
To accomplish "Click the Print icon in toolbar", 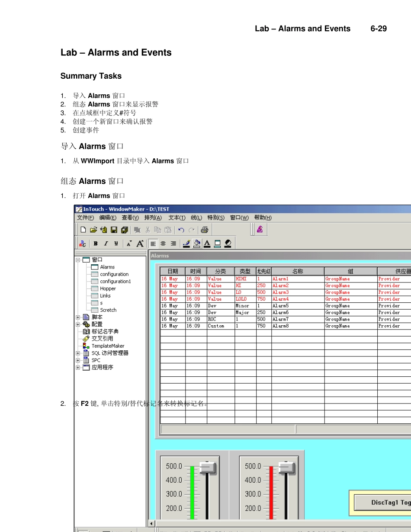I will tap(205, 230).
